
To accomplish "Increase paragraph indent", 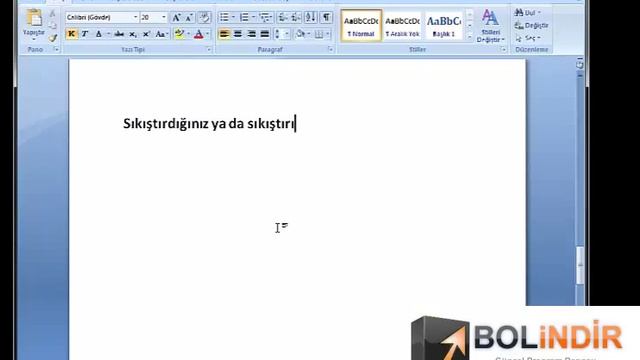I will coord(296,17).
